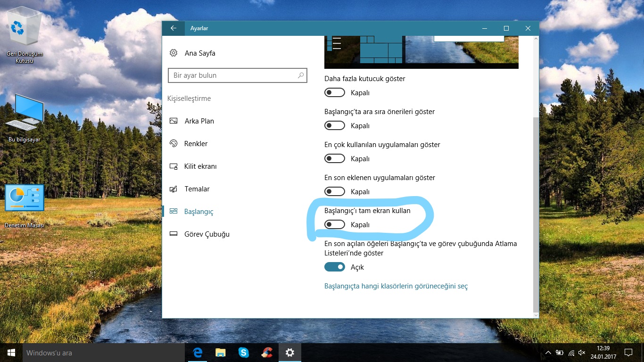Open the Windows Start button
Image resolution: width=644 pixels, height=362 pixels.
point(11,353)
